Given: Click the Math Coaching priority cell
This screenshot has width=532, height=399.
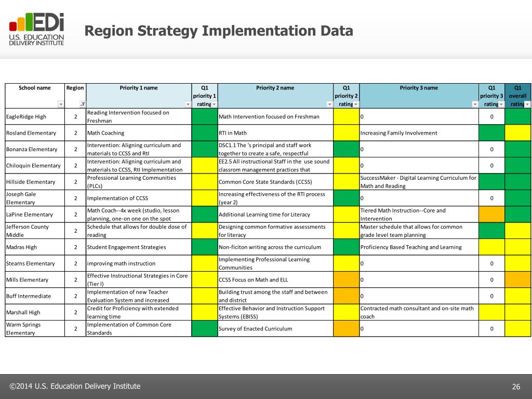Looking at the screenshot, I should pos(139,132).
